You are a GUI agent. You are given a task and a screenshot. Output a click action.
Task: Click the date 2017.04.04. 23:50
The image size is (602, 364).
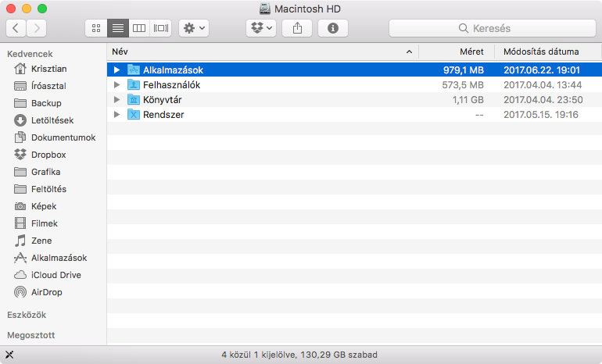click(543, 100)
